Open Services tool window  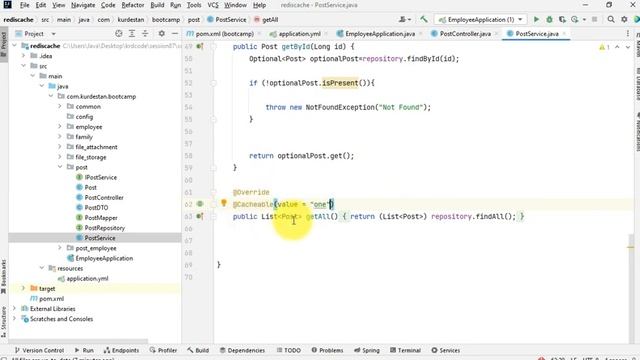pos(446,350)
